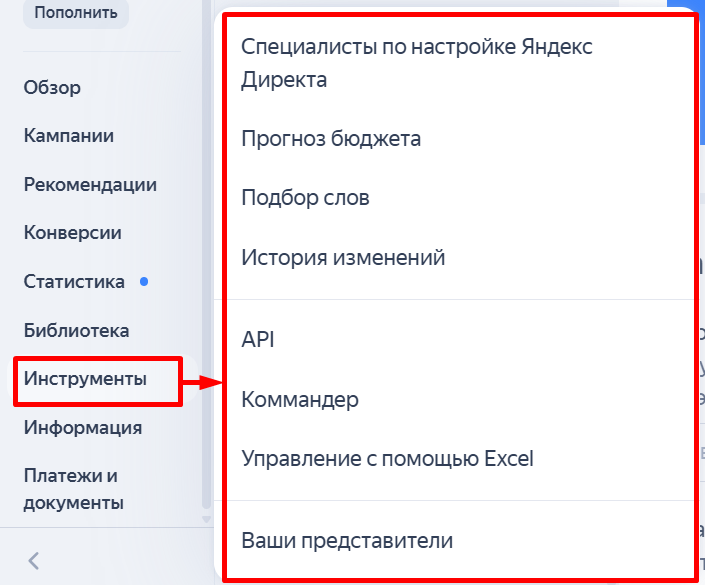This screenshot has width=709, height=585.
Task: Go to Кампании in the sidebar
Action: point(68,136)
